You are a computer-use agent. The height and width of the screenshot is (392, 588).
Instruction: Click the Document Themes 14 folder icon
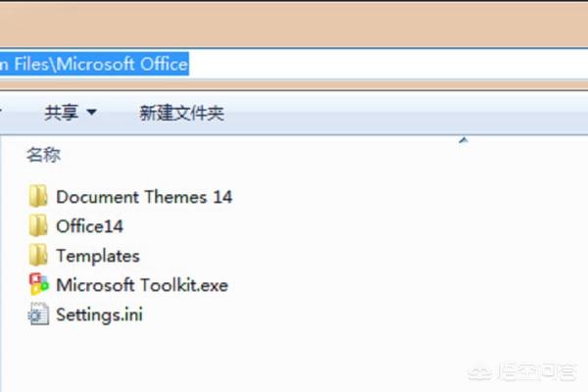pyautogui.click(x=38, y=196)
